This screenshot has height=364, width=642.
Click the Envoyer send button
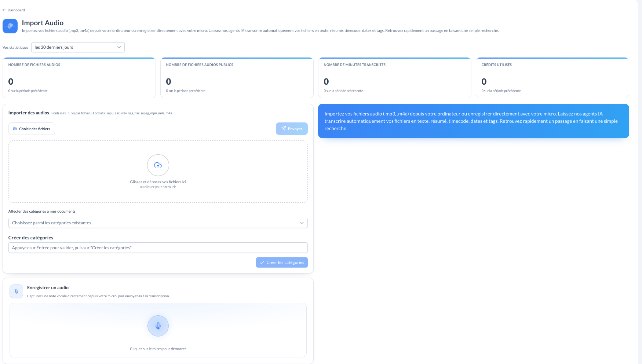click(292, 129)
